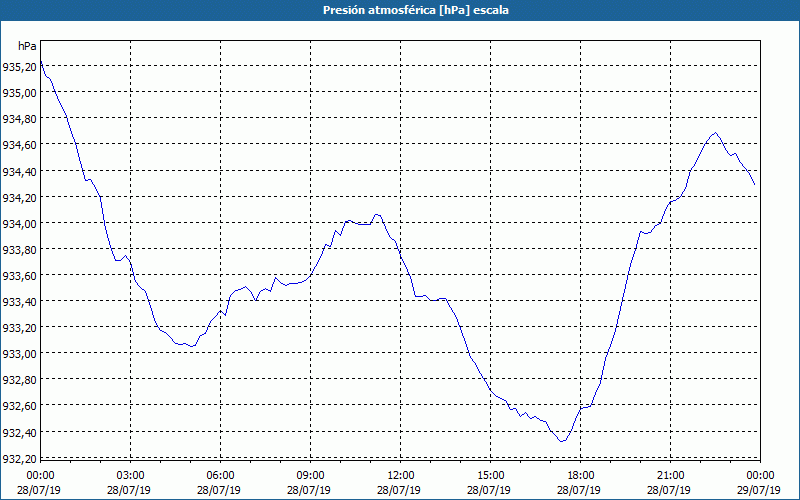800x500 pixels.
Task: Select the 932,80 axis value
Action: pyautogui.click(x=19, y=379)
